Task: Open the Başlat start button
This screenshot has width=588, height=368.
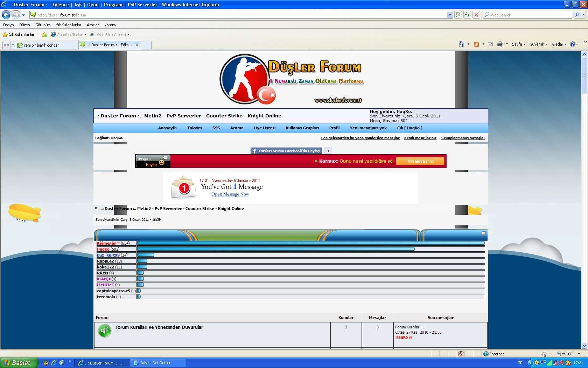Action: pyautogui.click(x=19, y=363)
